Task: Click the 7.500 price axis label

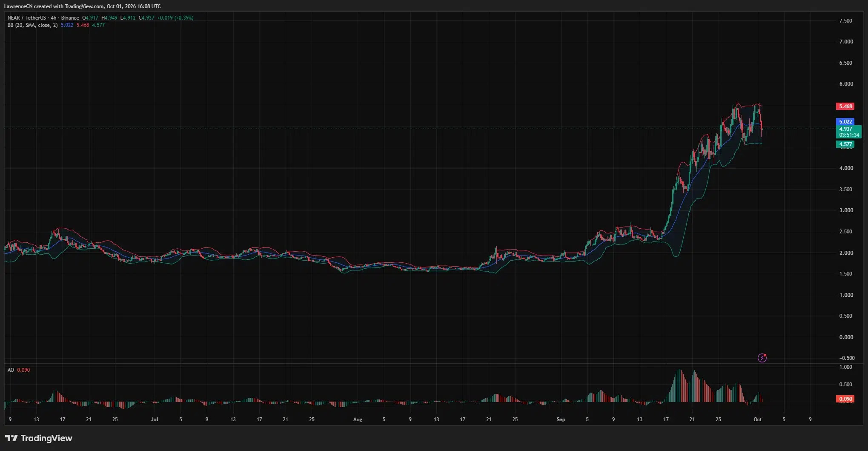Action: tap(846, 21)
